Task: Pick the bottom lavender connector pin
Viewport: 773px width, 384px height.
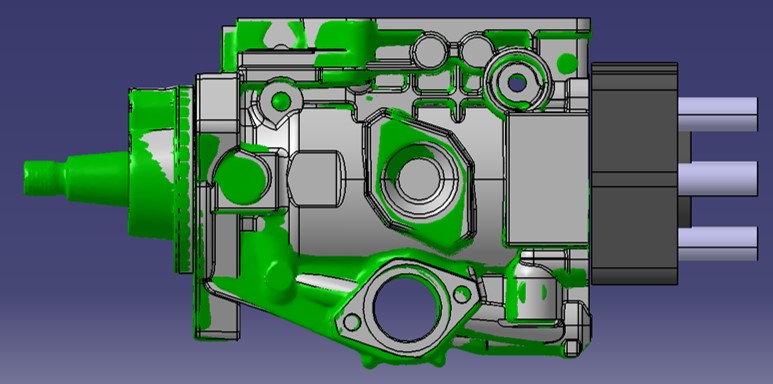Action: coord(718,244)
